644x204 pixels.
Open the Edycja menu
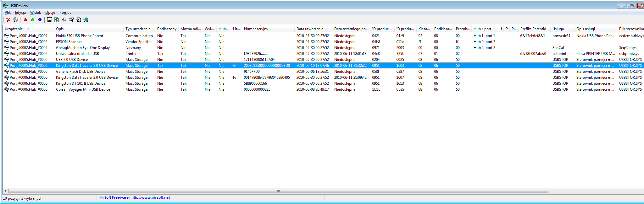pos(20,13)
